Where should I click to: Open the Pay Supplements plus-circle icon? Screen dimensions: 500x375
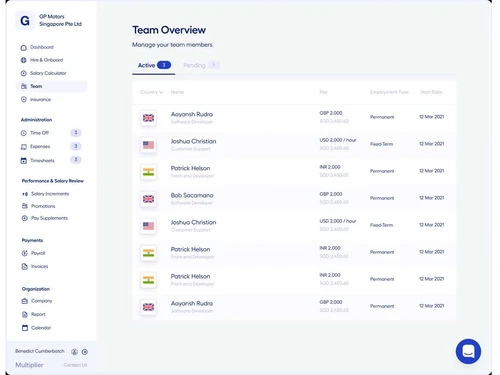tap(25, 218)
